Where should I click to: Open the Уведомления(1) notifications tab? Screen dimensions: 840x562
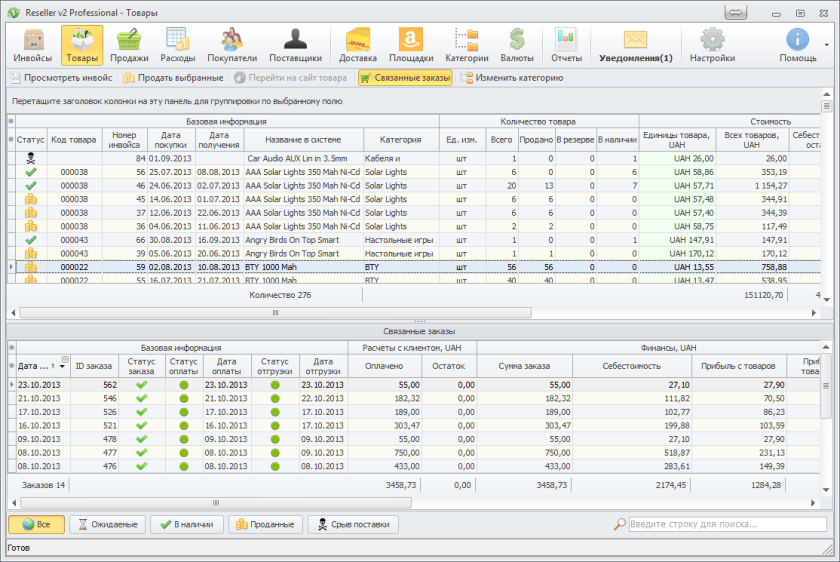pyautogui.click(x=635, y=45)
